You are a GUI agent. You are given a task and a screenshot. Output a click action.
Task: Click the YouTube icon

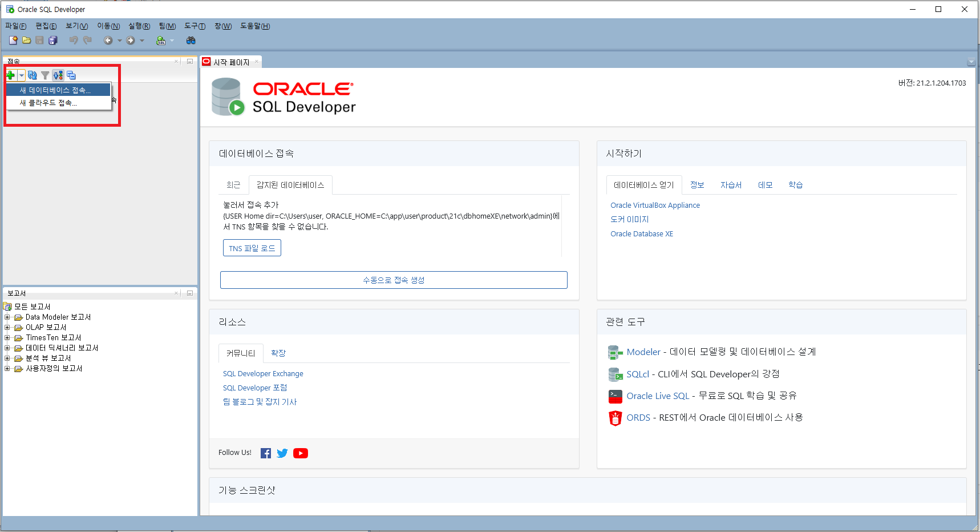301,453
